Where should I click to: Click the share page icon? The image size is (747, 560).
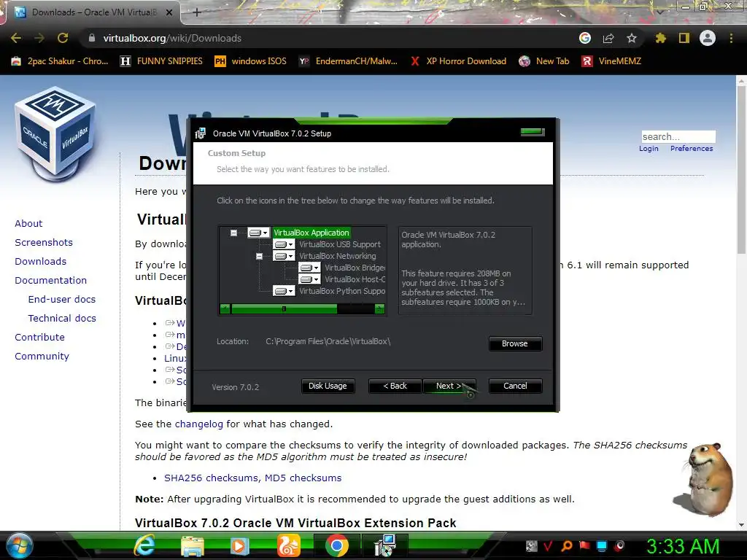[x=608, y=38]
